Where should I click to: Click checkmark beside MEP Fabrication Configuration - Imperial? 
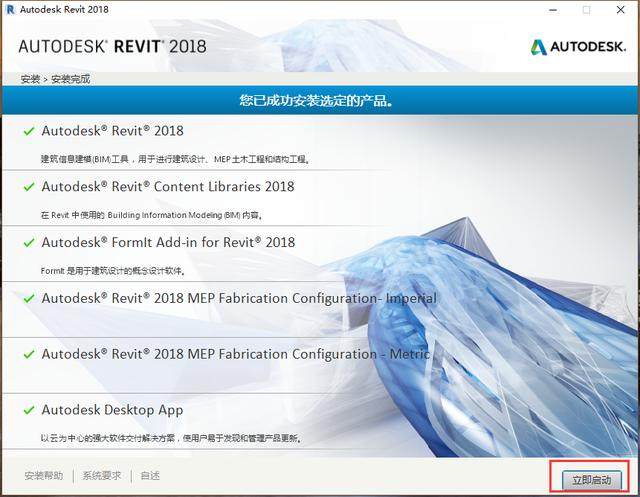pos(29,299)
